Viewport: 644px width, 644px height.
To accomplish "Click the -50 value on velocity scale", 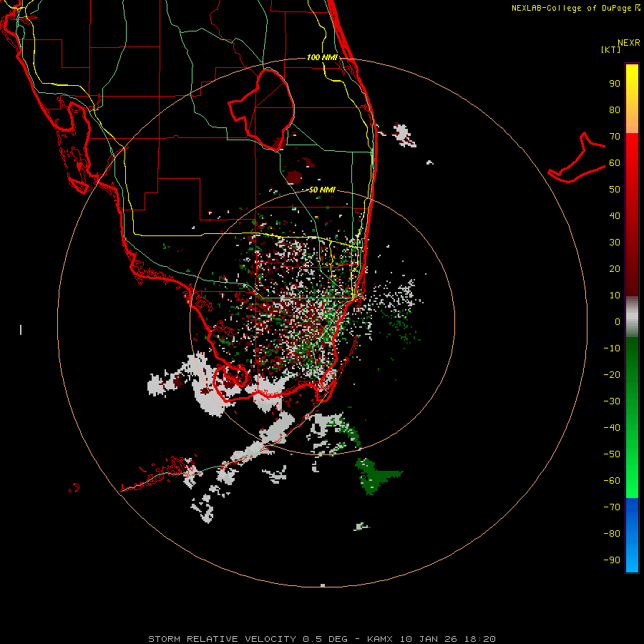I will (612, 454).
